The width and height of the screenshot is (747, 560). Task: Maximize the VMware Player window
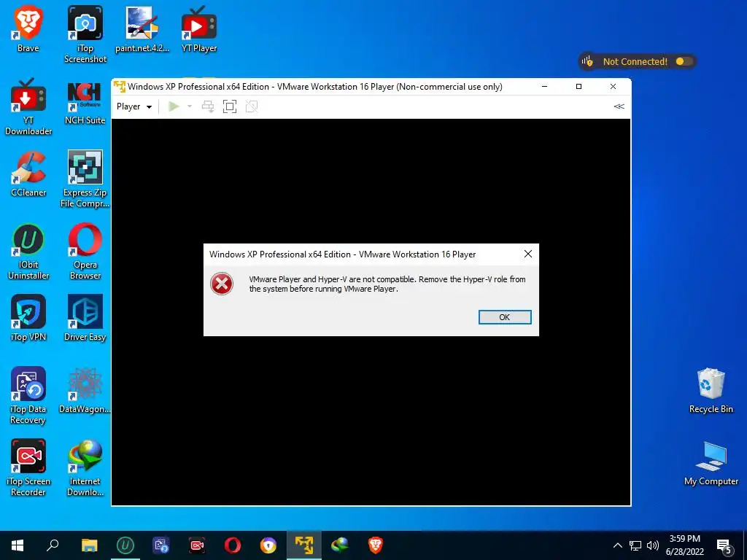pos(578,87)
